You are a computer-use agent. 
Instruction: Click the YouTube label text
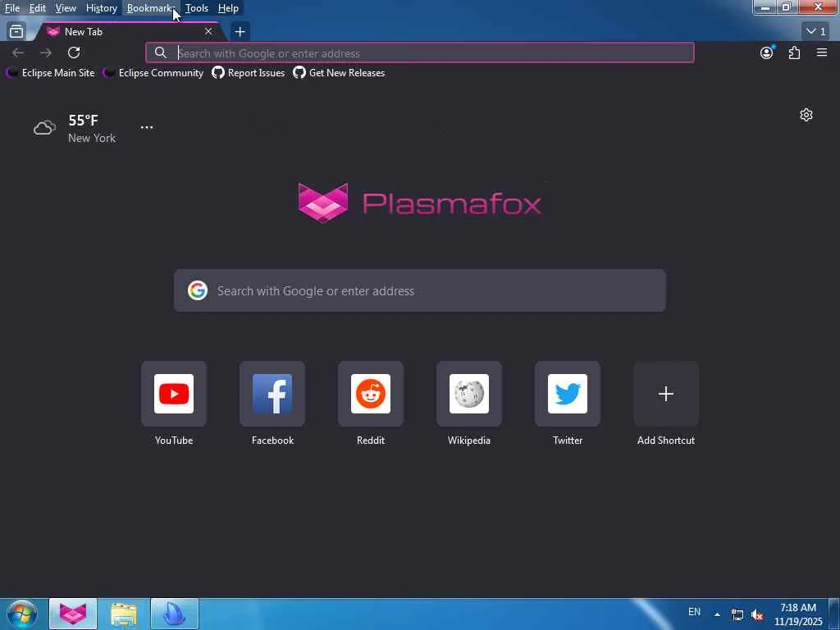tap(174, 441)
